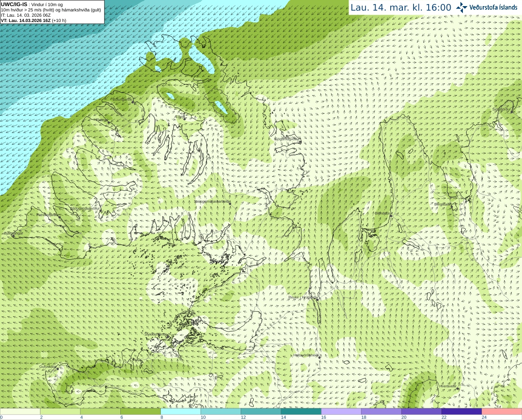
Task: Click the 12–14 m/s teal legend swatch
Action: tap(261, 411)
